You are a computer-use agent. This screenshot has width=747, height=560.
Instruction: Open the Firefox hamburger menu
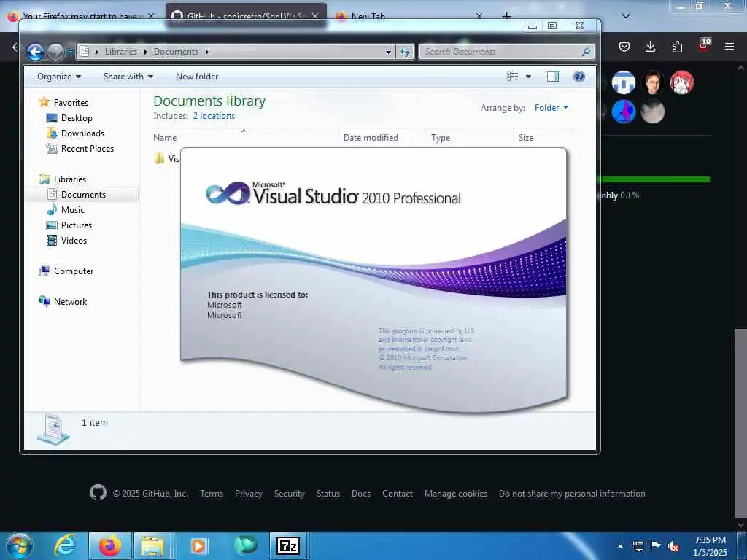(729, 46)
